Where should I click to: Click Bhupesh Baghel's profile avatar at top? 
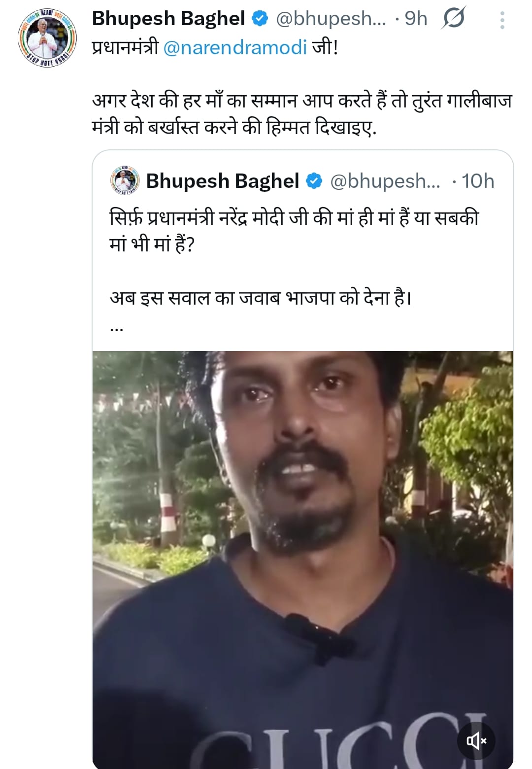click(45, 38)
